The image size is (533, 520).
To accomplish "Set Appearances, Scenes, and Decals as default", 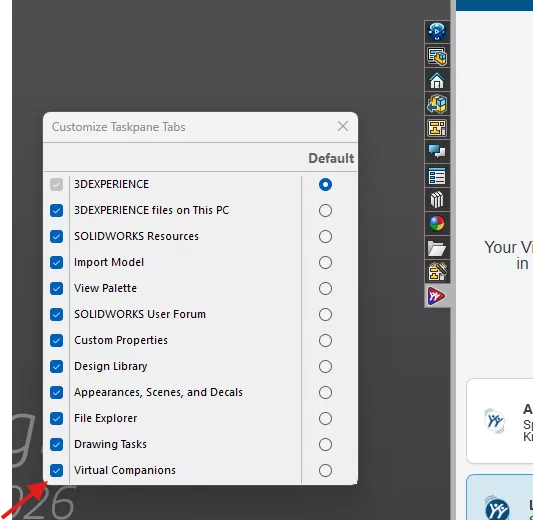I will coord(325,392).
